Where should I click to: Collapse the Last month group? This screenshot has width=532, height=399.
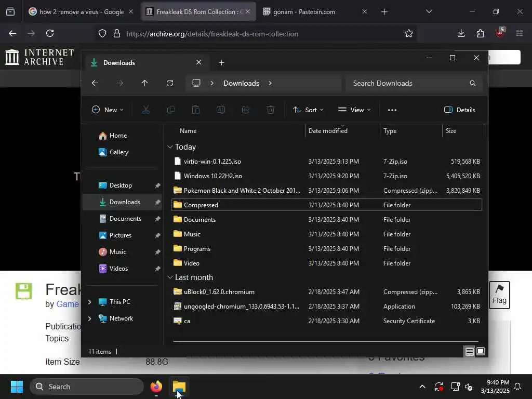coord(170,277)
